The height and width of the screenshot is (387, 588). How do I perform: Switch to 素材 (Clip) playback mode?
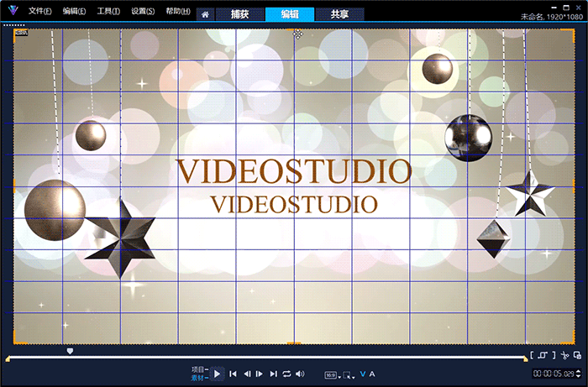(x=198, y=378)
